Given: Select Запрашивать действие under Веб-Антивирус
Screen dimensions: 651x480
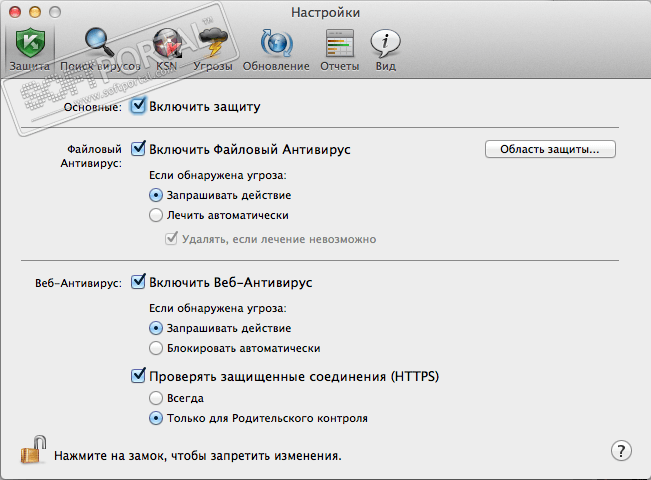Looking at the screenshot, I should pyautogui.click(x=156, y=328).
